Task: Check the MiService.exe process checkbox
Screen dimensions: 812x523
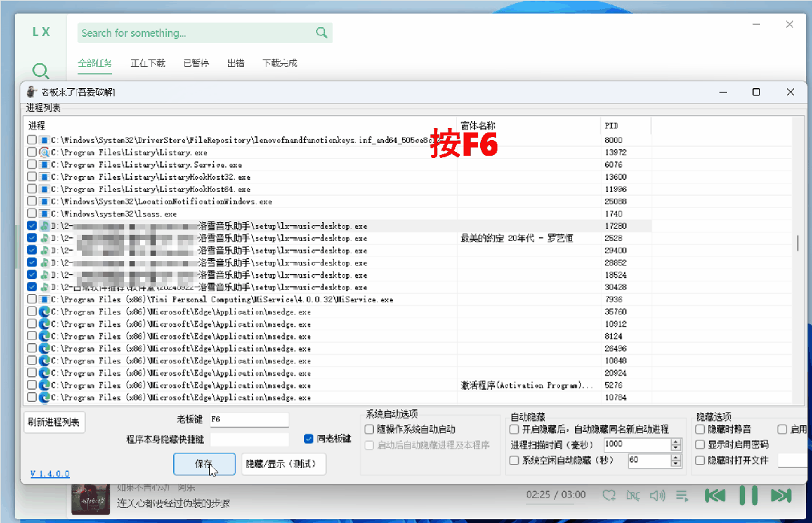Action: coord(32,300)
